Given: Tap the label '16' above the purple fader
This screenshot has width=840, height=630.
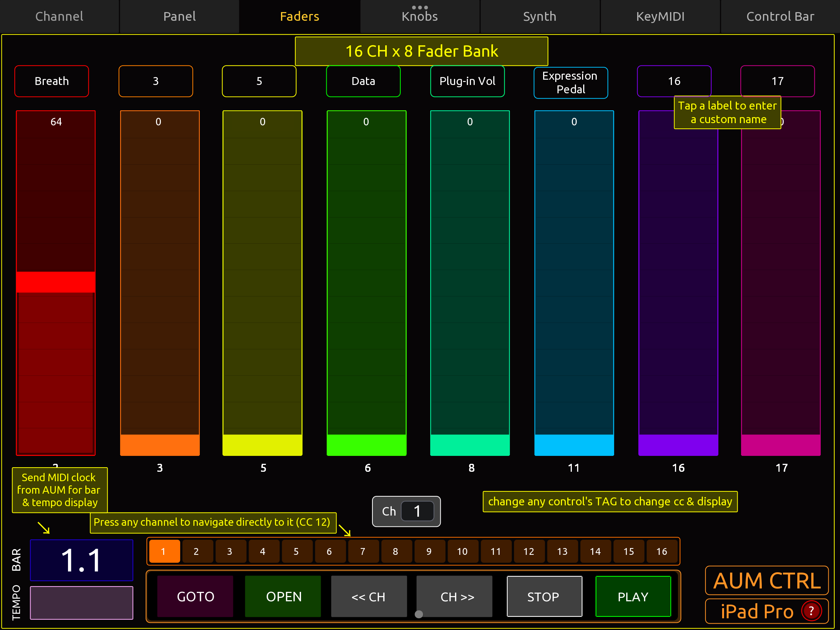Looking at the screenshot, I should coord(674,81).
